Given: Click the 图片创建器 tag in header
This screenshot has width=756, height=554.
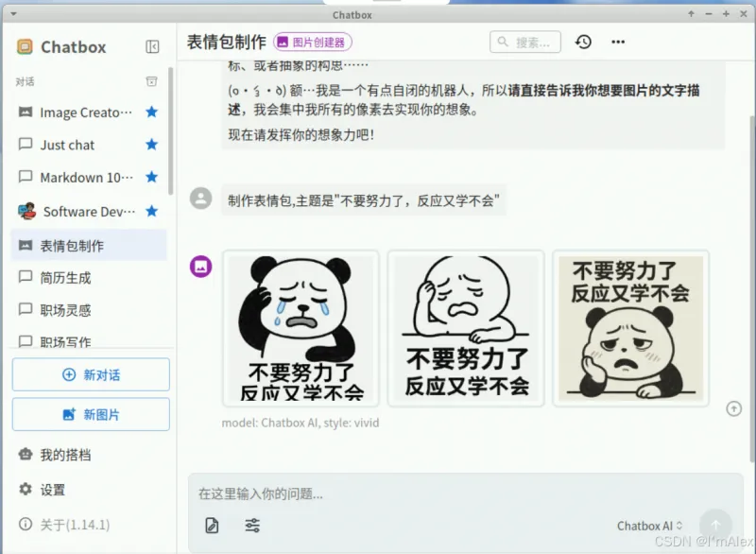Looking at the screenshot, I should point(313,42).
